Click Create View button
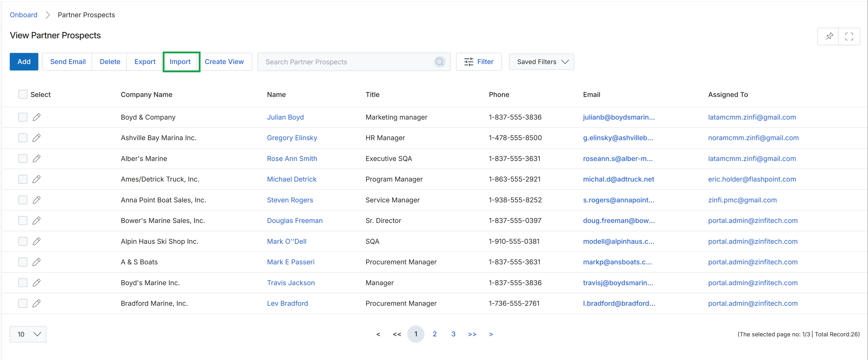The height and width of the screenshot is (360, 868). pyautogui.click(x=224, y=62)
